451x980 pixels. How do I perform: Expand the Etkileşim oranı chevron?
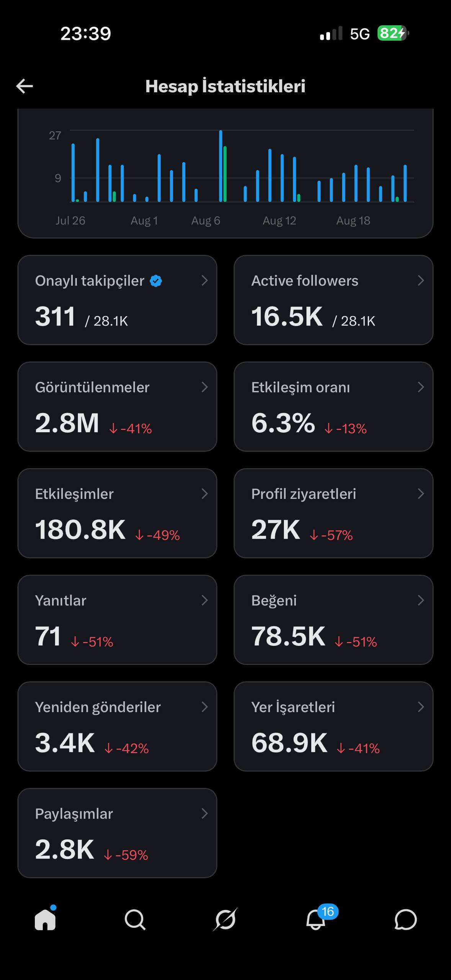pos(421,387)
